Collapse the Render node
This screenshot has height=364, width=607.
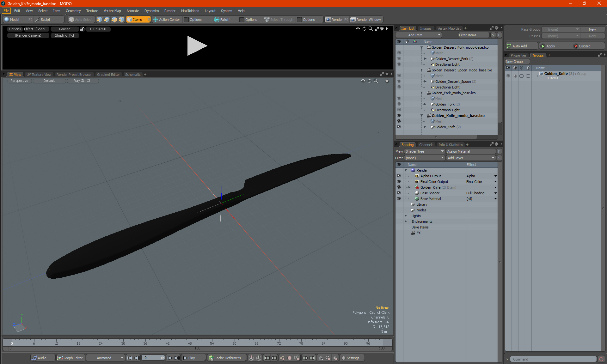pos(406,170)
